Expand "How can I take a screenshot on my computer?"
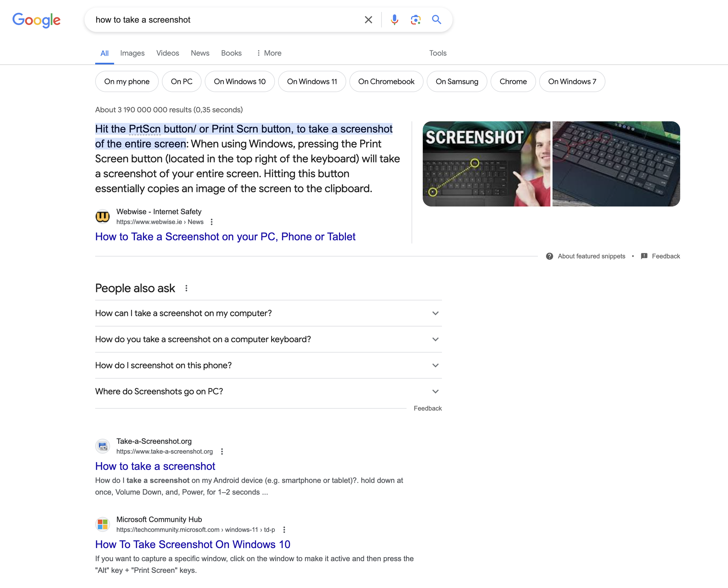The image size is (728, 588). pos(435,313)
